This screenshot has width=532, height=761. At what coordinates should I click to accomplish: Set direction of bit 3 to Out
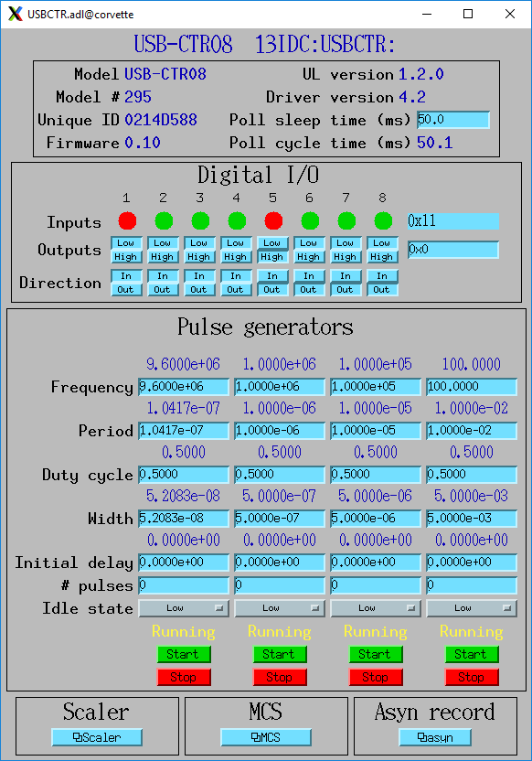point(199,290)
